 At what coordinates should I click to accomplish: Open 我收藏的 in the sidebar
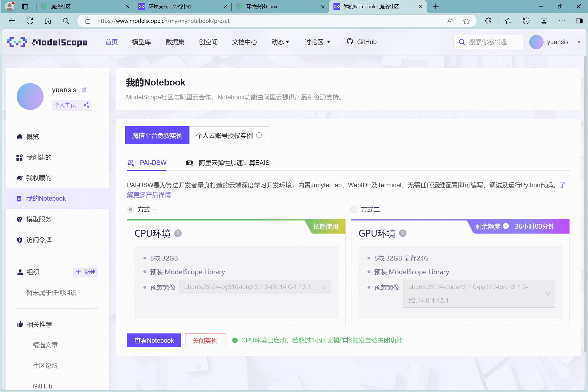[57, 178]
